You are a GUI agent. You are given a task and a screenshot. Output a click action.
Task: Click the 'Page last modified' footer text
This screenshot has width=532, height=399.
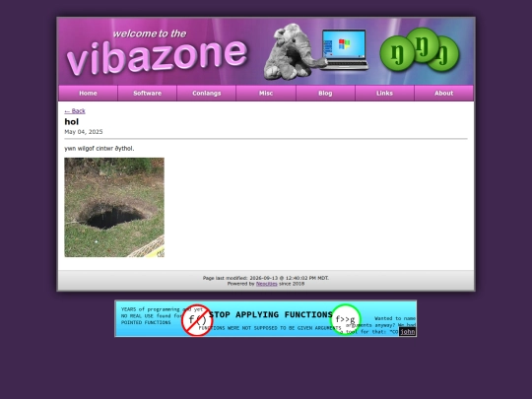[266, 278]
